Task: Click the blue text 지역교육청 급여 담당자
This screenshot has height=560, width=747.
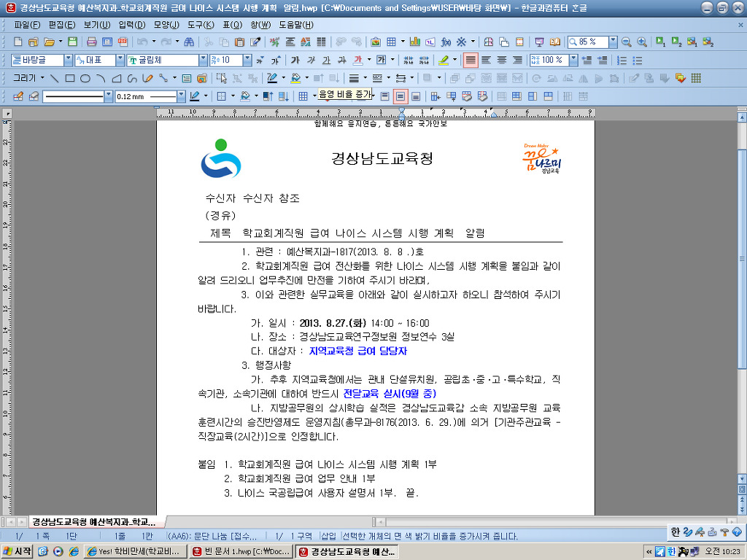Action: click(x=357, y=351)
